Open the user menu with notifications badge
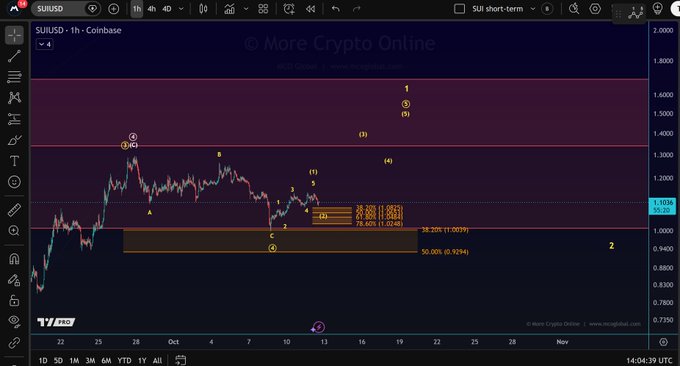The width and height of the screenshot is (680, 366). tap(15, 8)
